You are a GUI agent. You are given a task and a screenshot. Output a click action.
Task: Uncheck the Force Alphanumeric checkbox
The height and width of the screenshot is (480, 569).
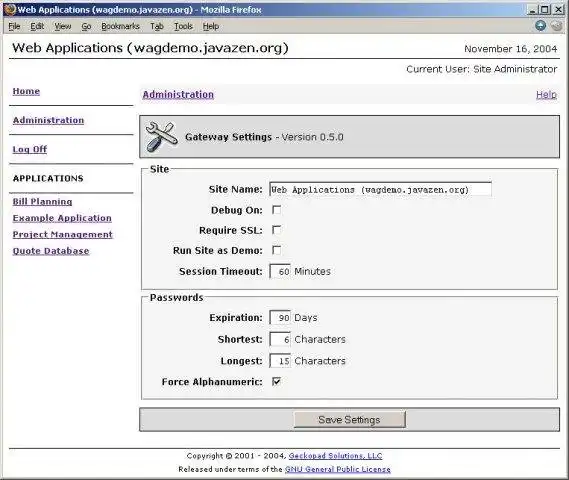277,382
